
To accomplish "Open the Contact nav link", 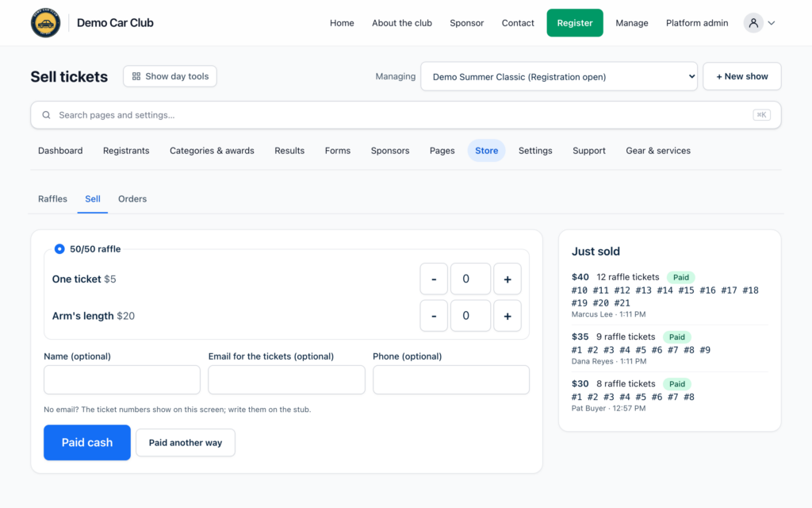I will click(x=518, y=23).
